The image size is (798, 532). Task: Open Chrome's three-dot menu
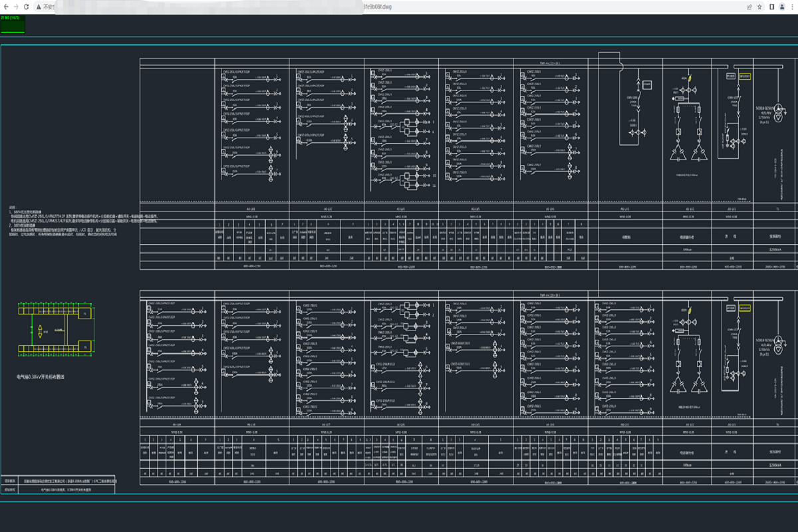point(793,7)
